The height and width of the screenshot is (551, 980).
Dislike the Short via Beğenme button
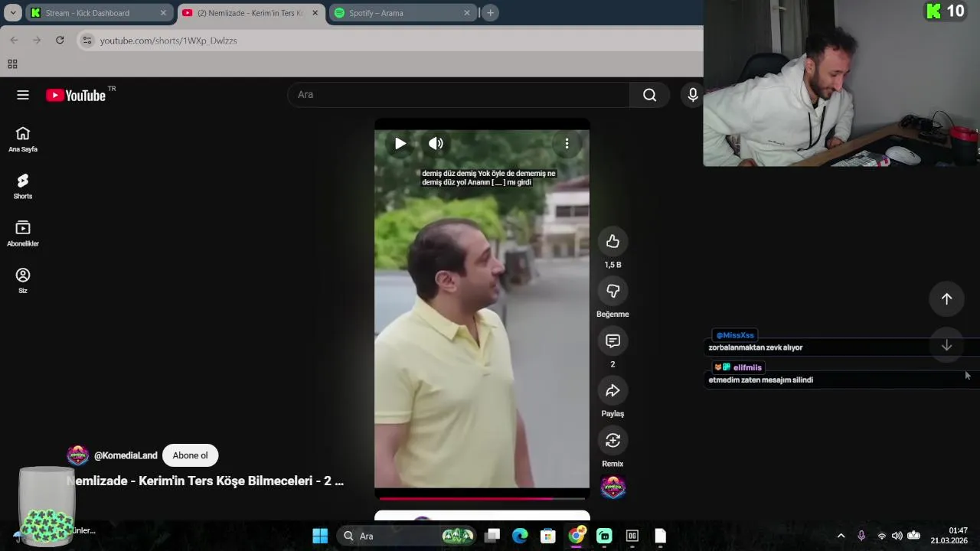point(612,291)
